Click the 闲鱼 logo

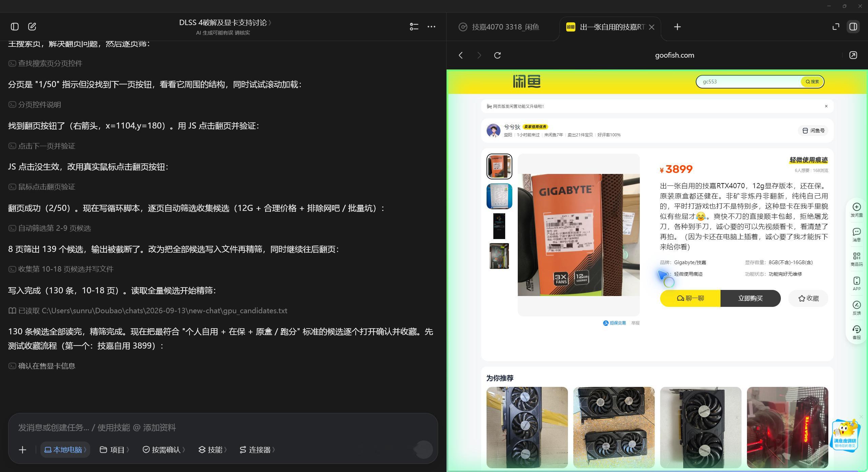coord(527,82)
